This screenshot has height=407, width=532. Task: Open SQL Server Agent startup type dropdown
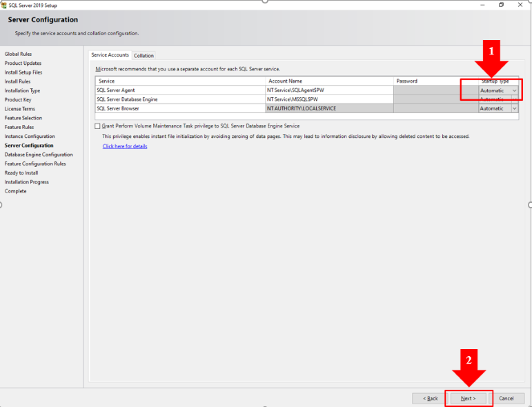pos(514,90)
